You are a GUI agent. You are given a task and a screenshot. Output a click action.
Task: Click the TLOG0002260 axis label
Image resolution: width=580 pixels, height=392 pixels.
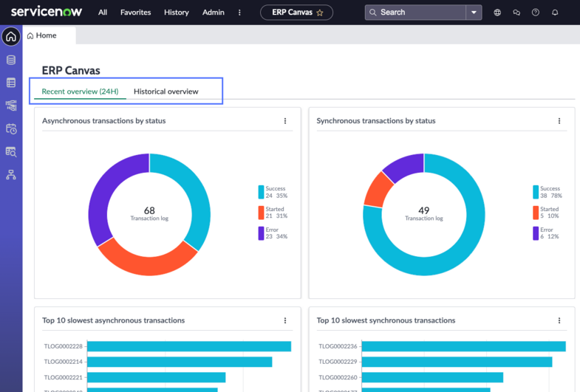pos(338,377)
